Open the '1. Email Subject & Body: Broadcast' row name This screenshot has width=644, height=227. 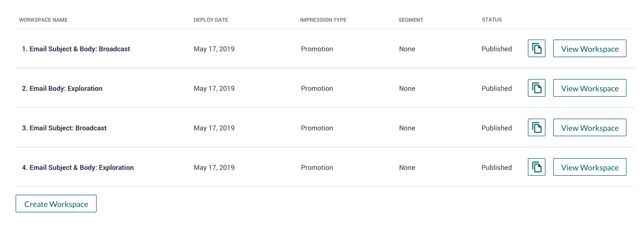76,49
